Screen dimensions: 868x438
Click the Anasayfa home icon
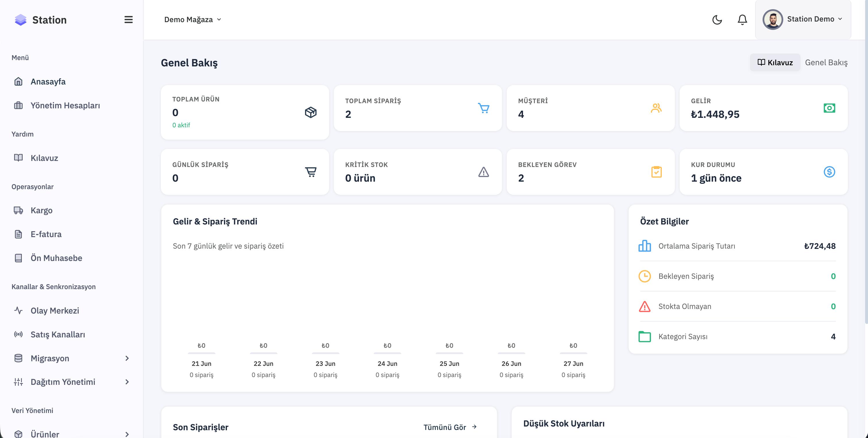tap(18, 81)
